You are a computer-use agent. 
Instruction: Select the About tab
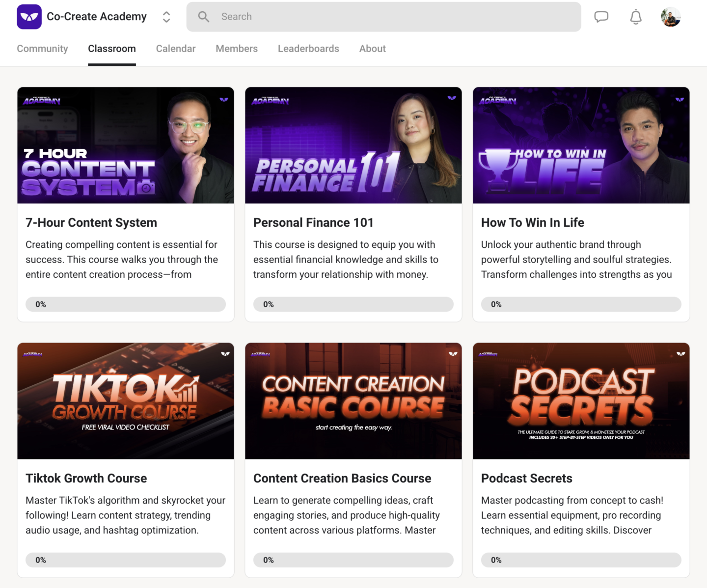[372, 49]
